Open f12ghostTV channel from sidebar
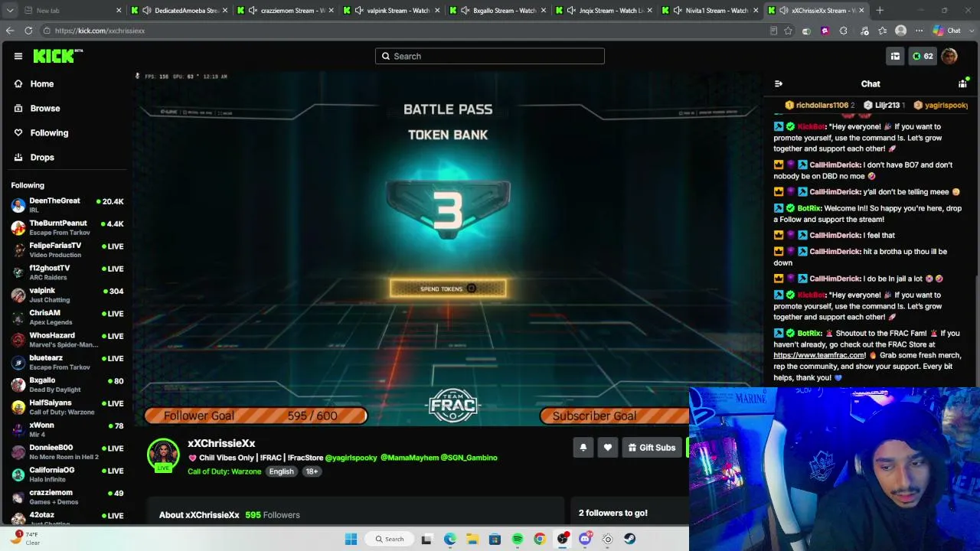Viewport: 980px width, 551px height. [x=67, y=272]
